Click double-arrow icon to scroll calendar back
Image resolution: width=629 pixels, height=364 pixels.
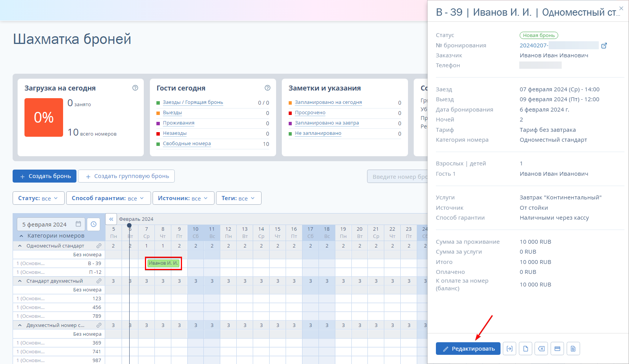[111, 219]
